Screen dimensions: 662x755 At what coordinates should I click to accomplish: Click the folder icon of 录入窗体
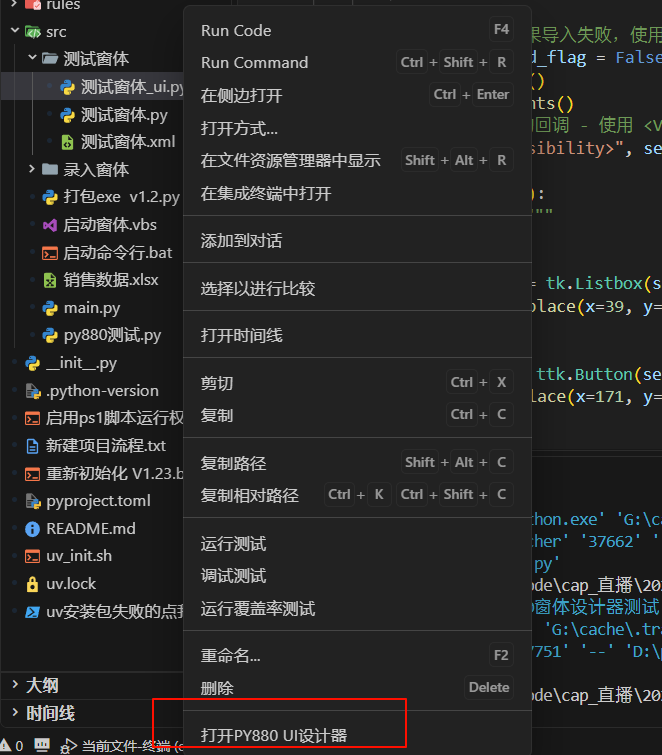coord(50,169)
